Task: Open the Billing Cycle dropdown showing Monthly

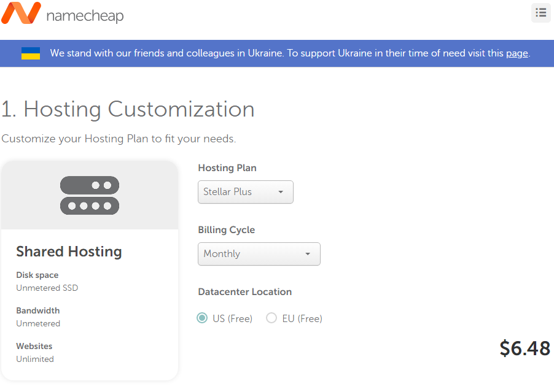Action: 259,254
